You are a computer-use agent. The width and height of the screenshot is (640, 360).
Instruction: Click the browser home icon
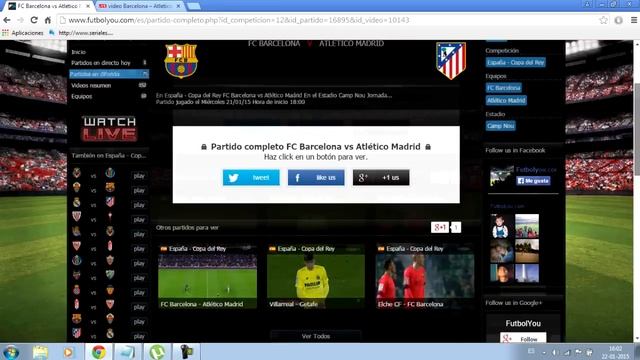(x=48, y=20)
